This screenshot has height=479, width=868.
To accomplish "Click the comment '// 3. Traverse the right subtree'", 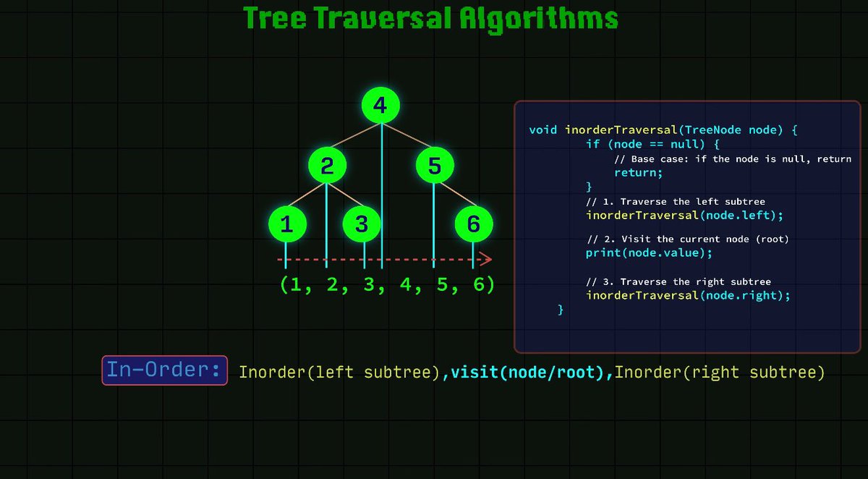I will pyautogui.click(x=678, y=282).
